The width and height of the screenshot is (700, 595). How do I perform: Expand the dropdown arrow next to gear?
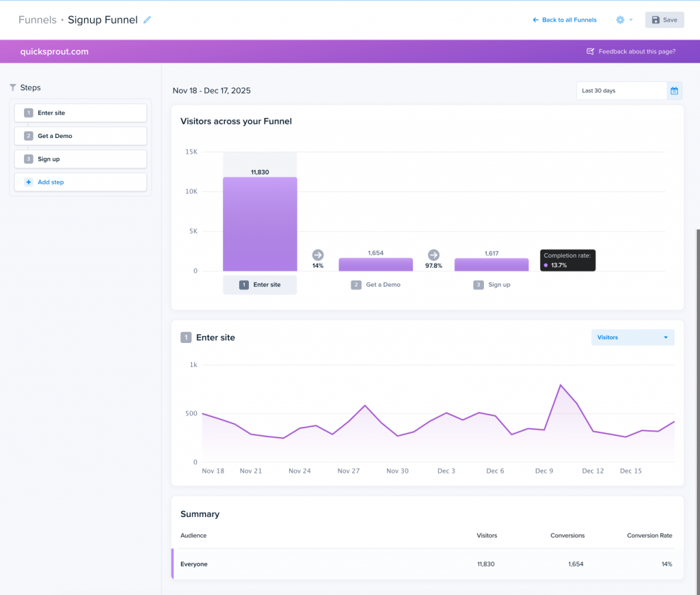pyautogui.click(x=631, y=20)
